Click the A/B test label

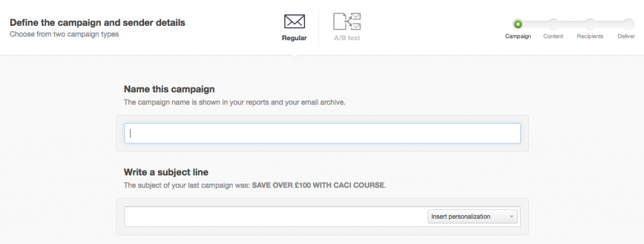(x=347, y=38)
